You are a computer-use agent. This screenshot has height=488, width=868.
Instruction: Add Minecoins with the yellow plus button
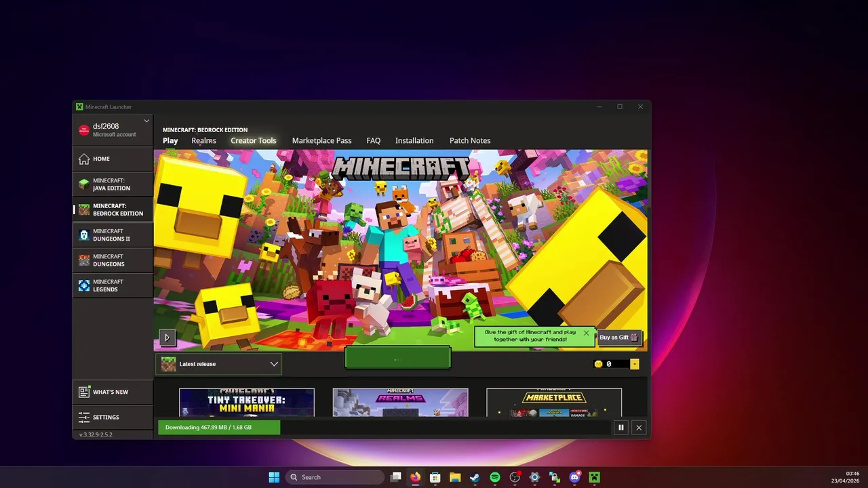tap(635, 364)
